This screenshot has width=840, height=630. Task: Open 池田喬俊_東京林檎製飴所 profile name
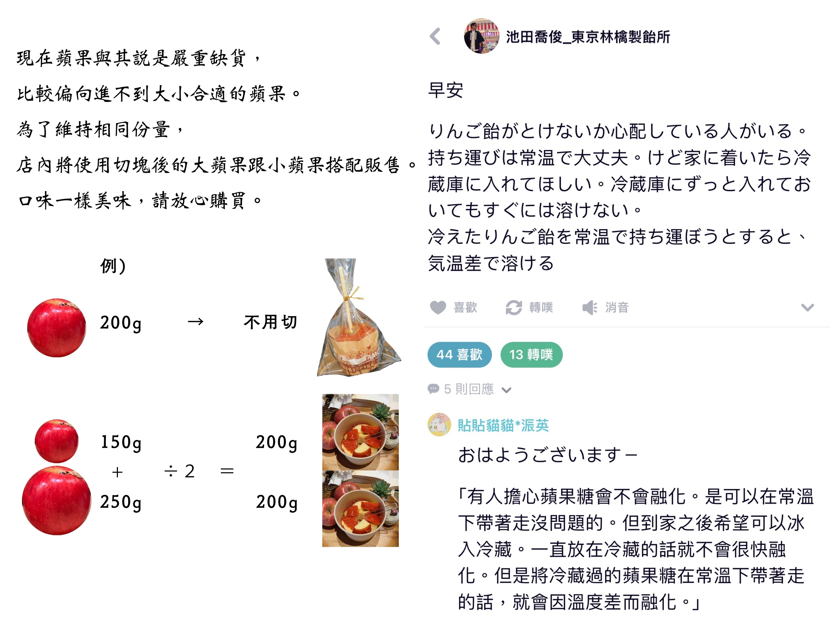(588, 37)
